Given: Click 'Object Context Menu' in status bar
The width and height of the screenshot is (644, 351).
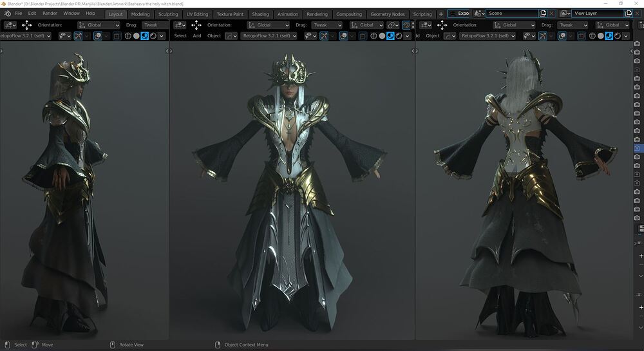Looking at the screenshot, I should 246,345.
